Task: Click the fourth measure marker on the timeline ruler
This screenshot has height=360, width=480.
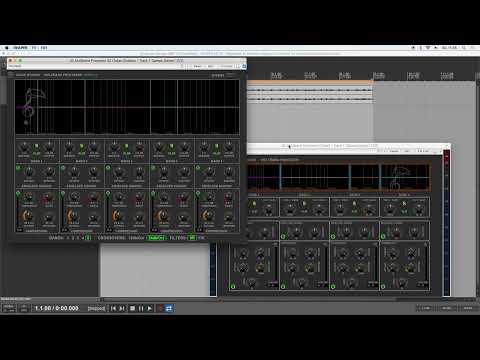Action: tap(379, 76)
